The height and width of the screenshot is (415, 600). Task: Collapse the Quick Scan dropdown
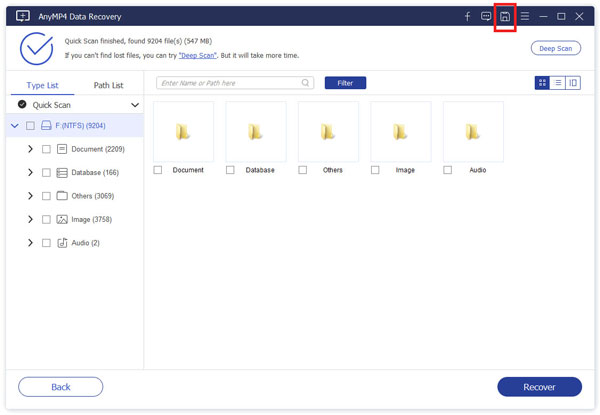point(134,104)
